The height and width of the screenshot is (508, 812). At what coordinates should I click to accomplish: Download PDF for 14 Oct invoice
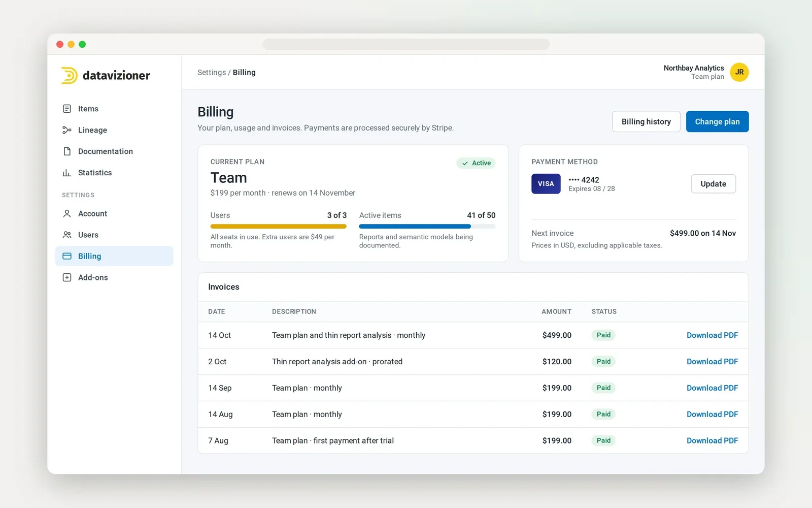pos(712,335)
